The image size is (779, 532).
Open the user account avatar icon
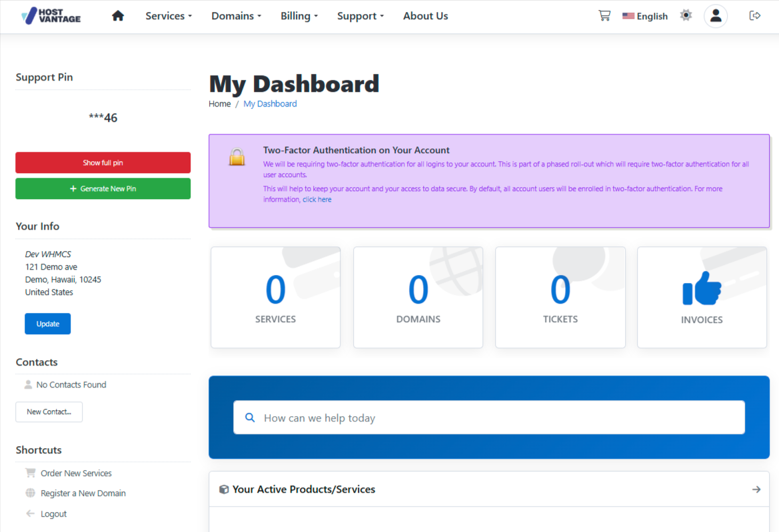point(716,16)
